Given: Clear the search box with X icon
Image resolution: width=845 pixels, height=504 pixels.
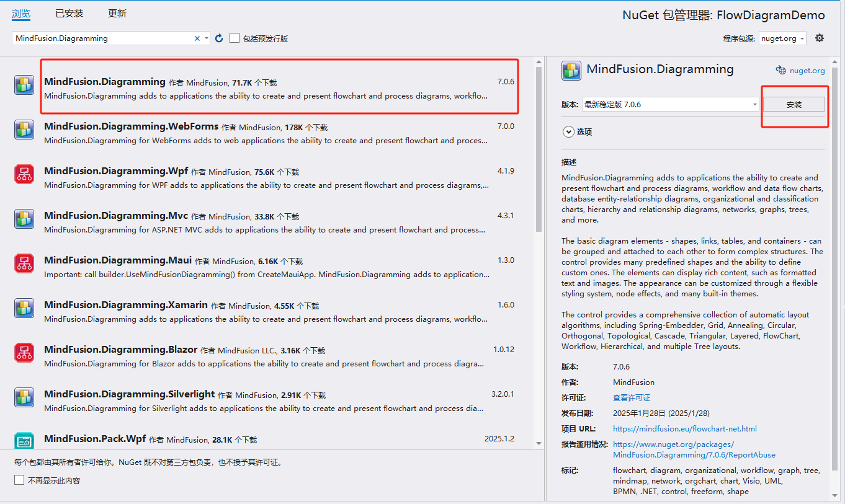Looking at the screenshot, I should (197, 38).
